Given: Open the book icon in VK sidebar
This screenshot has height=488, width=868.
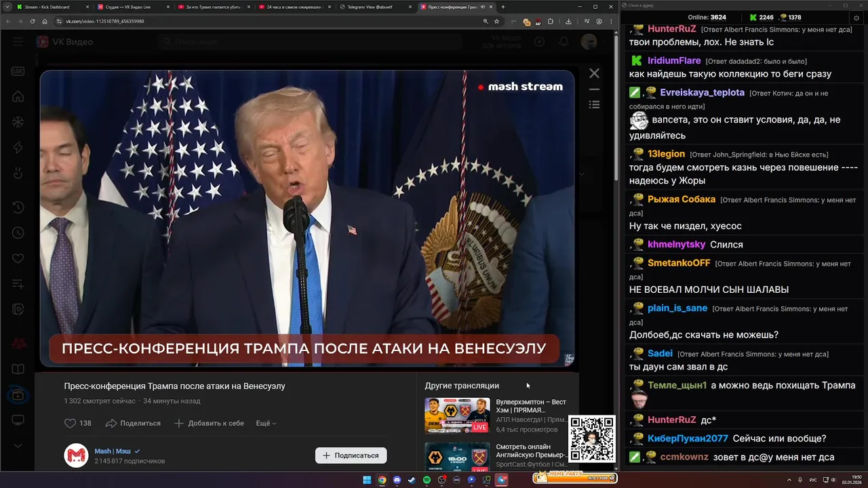Looking at the screenshot, I should pos(18,369).
